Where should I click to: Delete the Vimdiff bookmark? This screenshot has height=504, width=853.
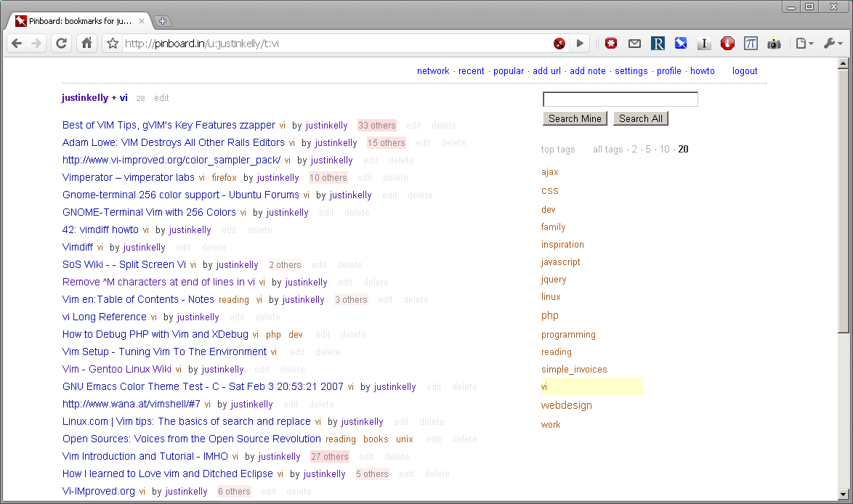pyautogui.click(x=214, y=248)
